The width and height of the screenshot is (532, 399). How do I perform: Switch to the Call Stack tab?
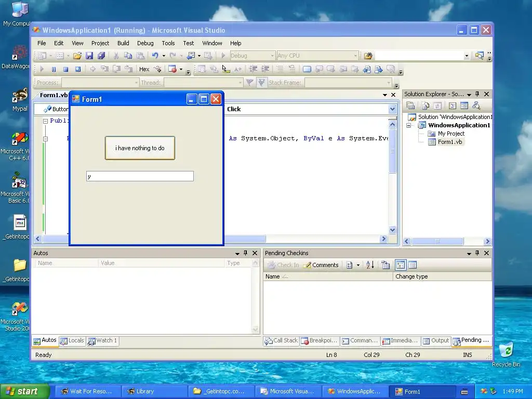pos(281,341)
